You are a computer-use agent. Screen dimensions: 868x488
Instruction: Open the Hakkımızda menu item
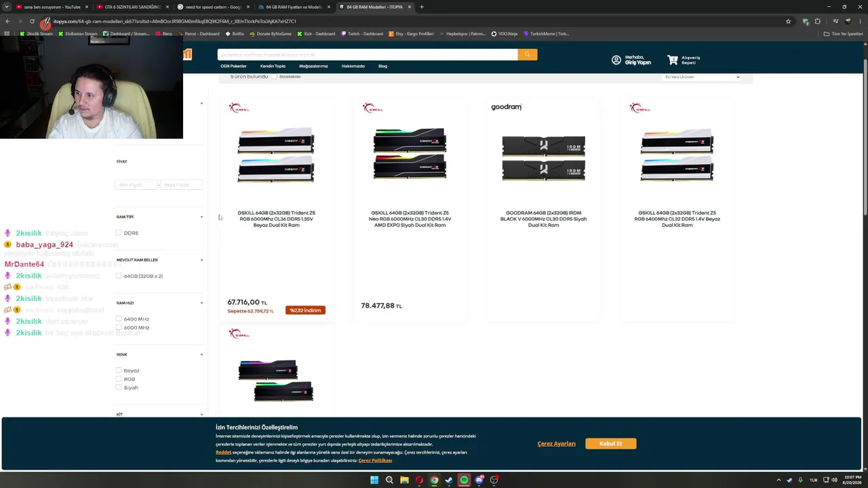click(353, 66)
